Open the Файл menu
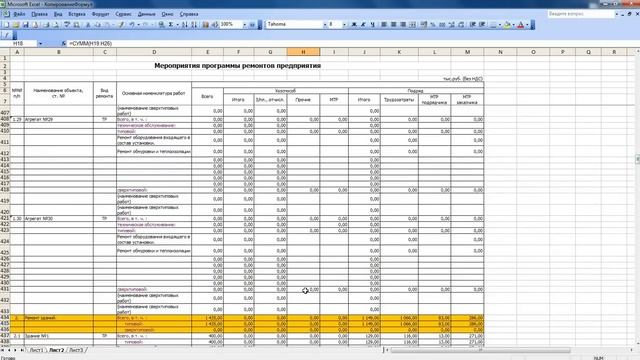 click(19, 14)
